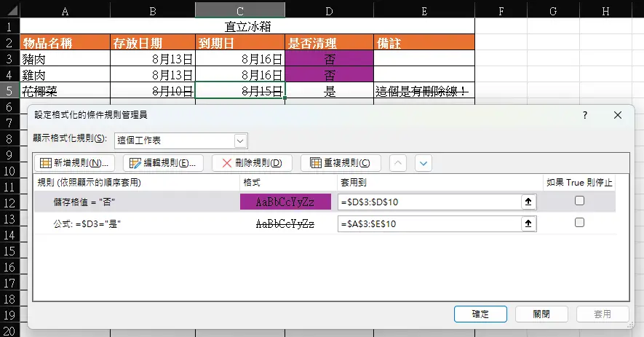
Task: Move rule up with the up arrow
Action: click(x=397, y=163)
